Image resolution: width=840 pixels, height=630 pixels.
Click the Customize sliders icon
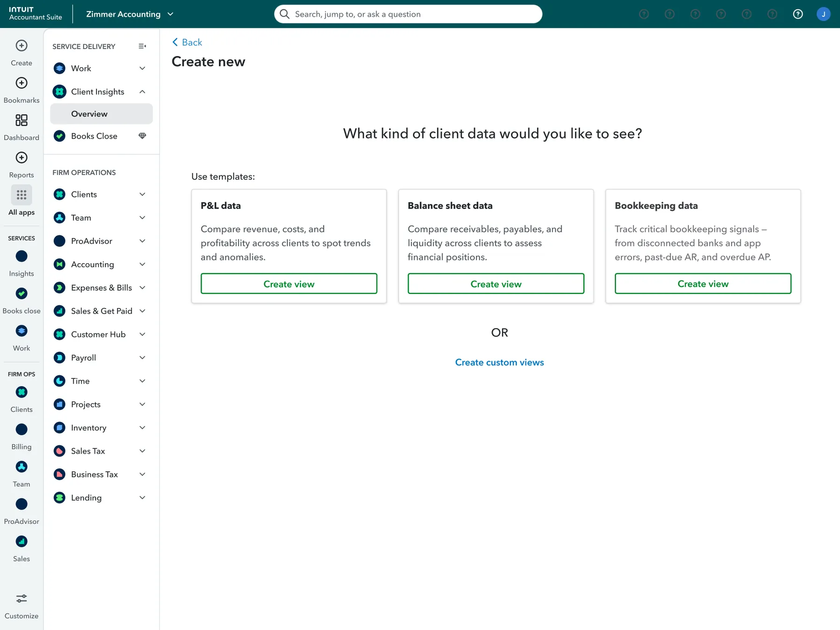tap(21, 598)
